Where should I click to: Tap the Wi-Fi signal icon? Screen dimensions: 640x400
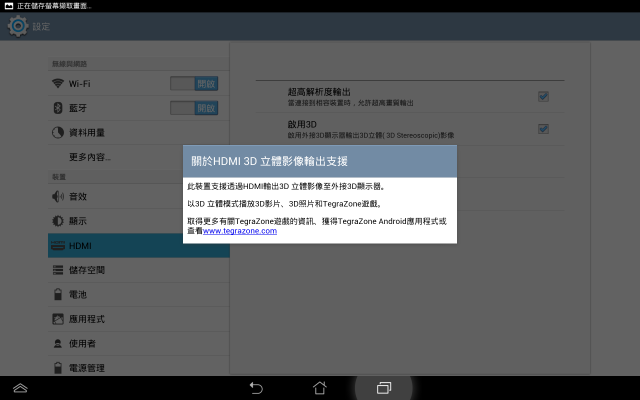58,83
